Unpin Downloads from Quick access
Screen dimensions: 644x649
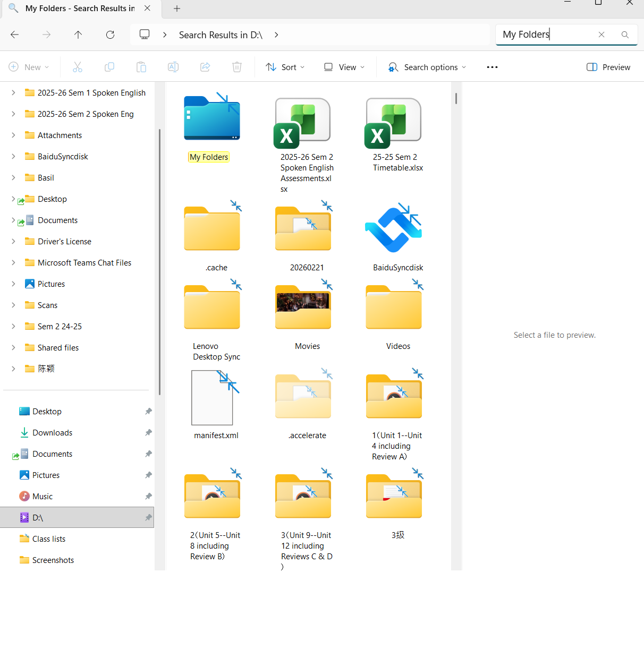149,432
